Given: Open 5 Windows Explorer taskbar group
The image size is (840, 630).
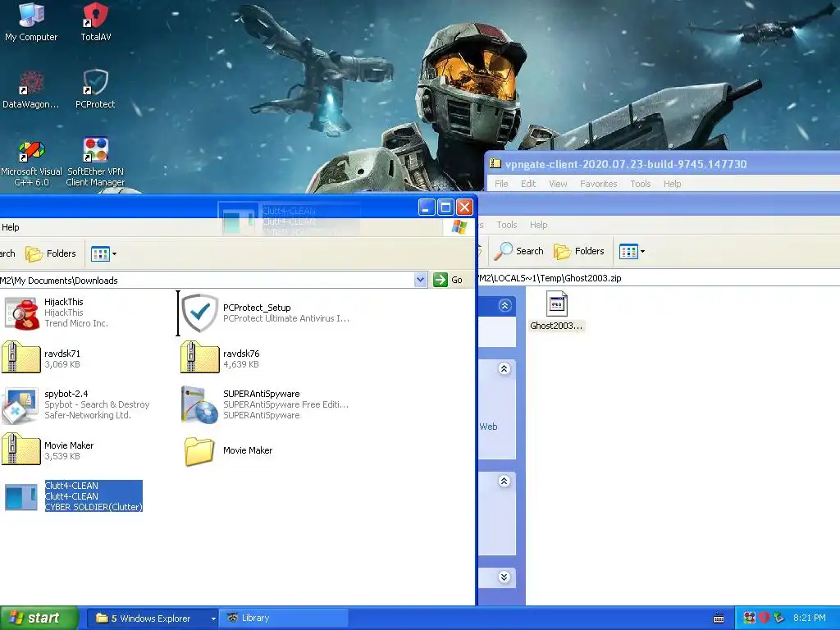Looking at the screenshot, I should point(152,619).
